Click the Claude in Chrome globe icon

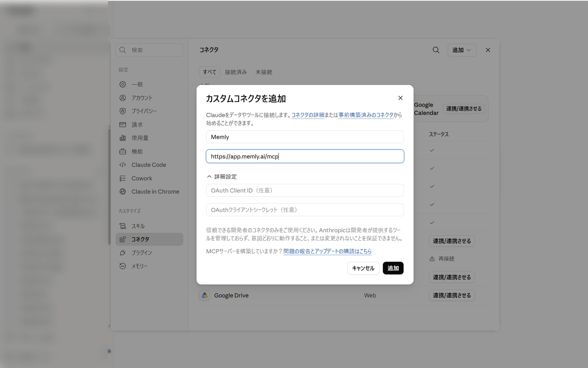123,192
